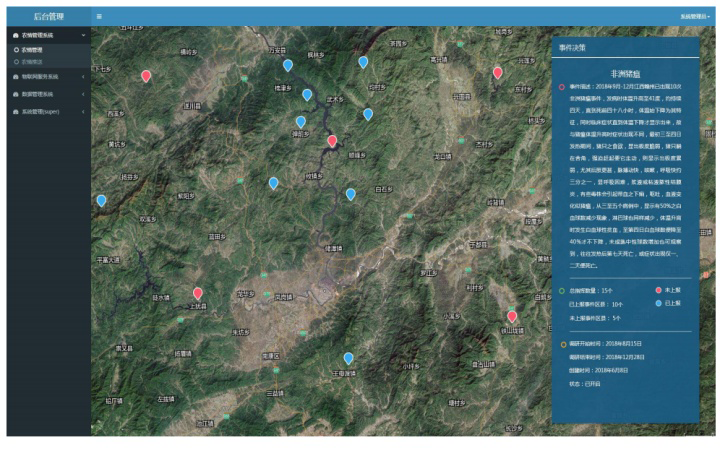The width and height of the screenshot is (720, 452).
Task: Click the red marker beside 韶镇乡
Action: coord(332,141)
